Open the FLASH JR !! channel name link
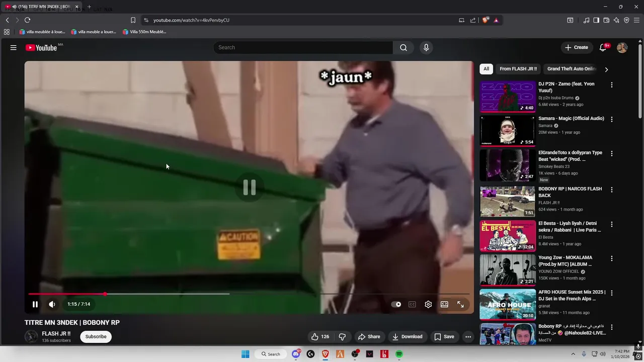This screenshot has height=362, width=644. 56,333
